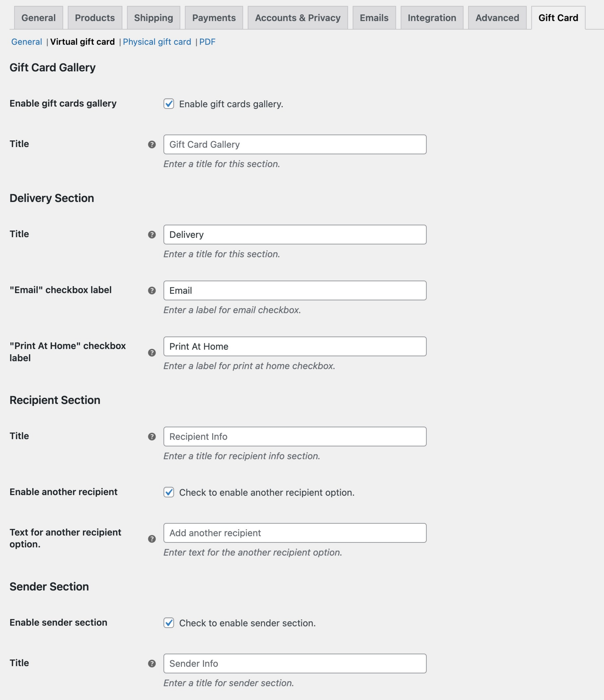Open the General gift card subsection
The width and height of the screenshot is (604, 700).
click(x=26, y=42)
